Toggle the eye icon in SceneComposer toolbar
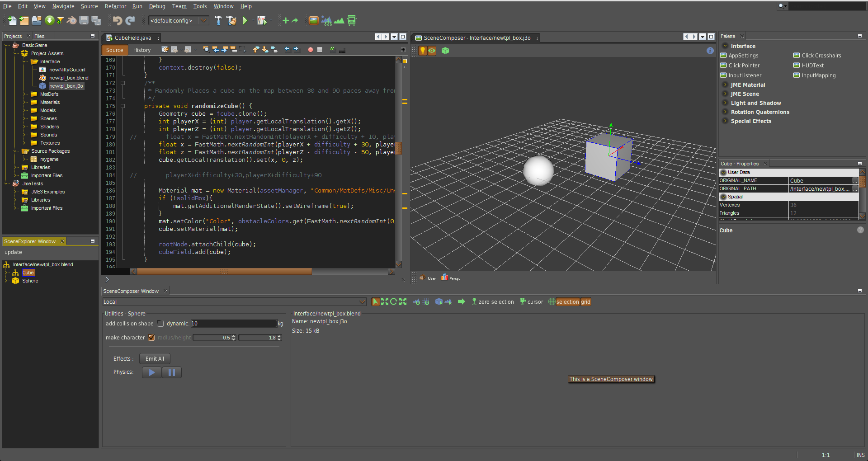Screen dimensions: 868x461 432,51
